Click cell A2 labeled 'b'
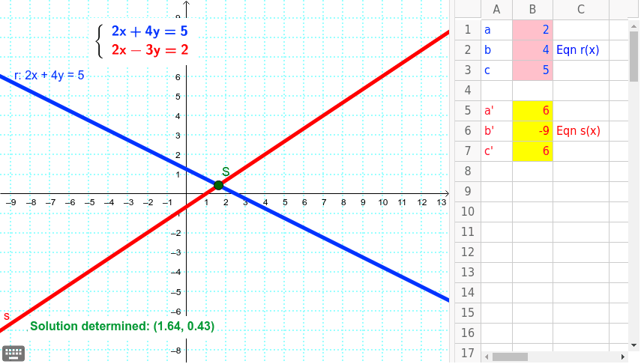Image resolution: width=641 pixels, height=364 pixels. point(497,50)
